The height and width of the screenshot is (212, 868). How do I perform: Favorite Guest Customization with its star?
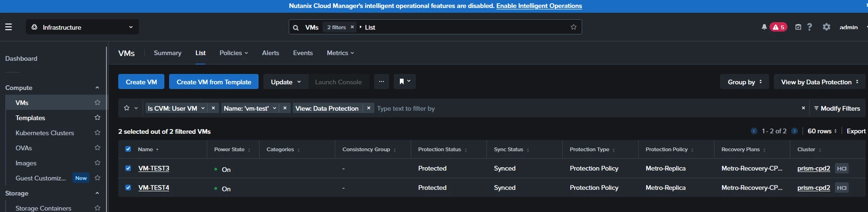click(x=97, y=178)
